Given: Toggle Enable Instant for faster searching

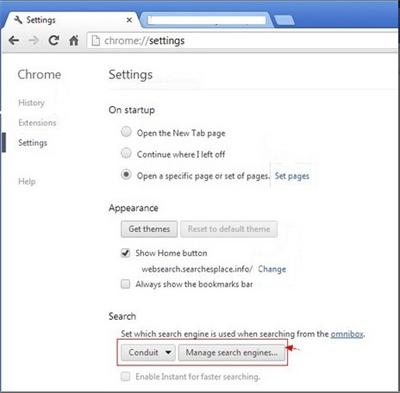Looking at the screenshot, I should pos(125,377).
